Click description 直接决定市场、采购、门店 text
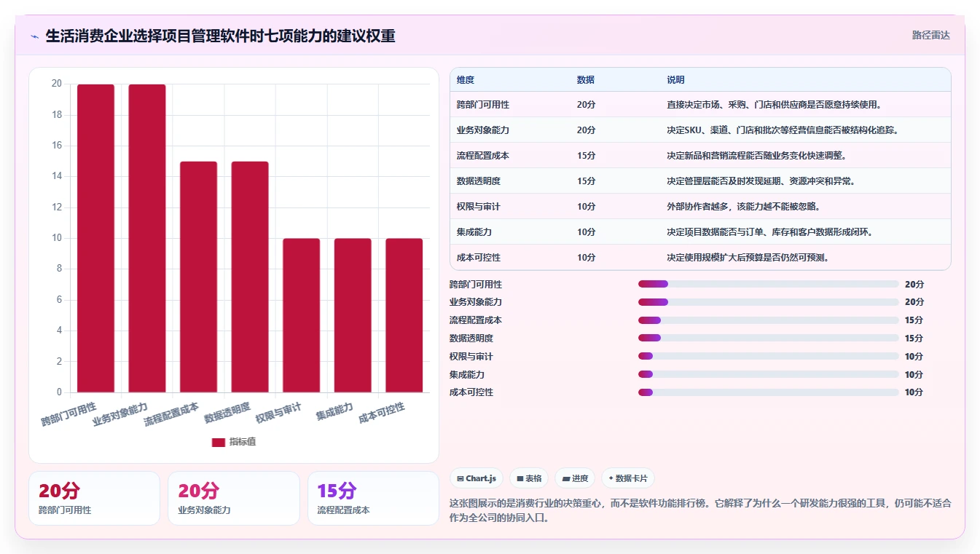This screenshot has height=554, width=980. (775, 105)
